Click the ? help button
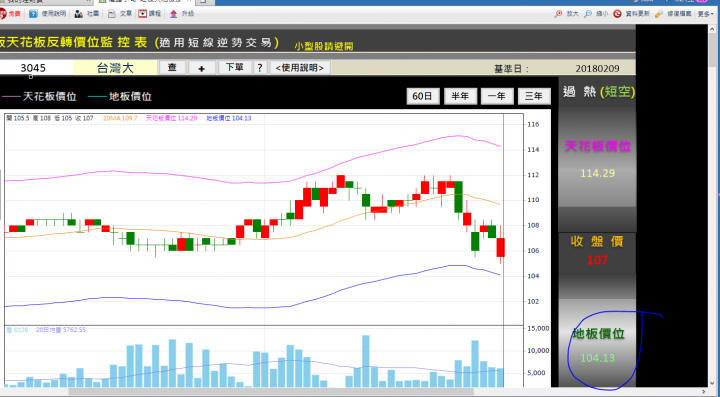Screen dimensions: 720x397 [260, 67]
